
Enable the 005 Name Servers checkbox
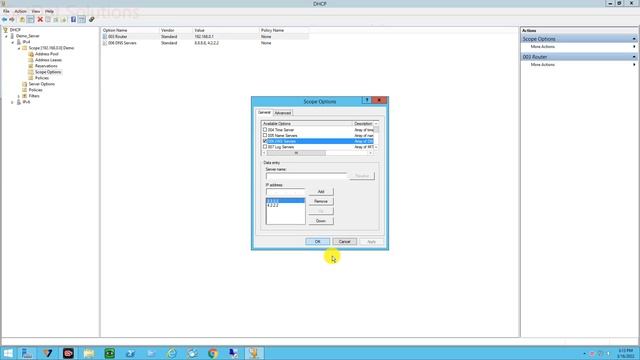pos(265,135)
